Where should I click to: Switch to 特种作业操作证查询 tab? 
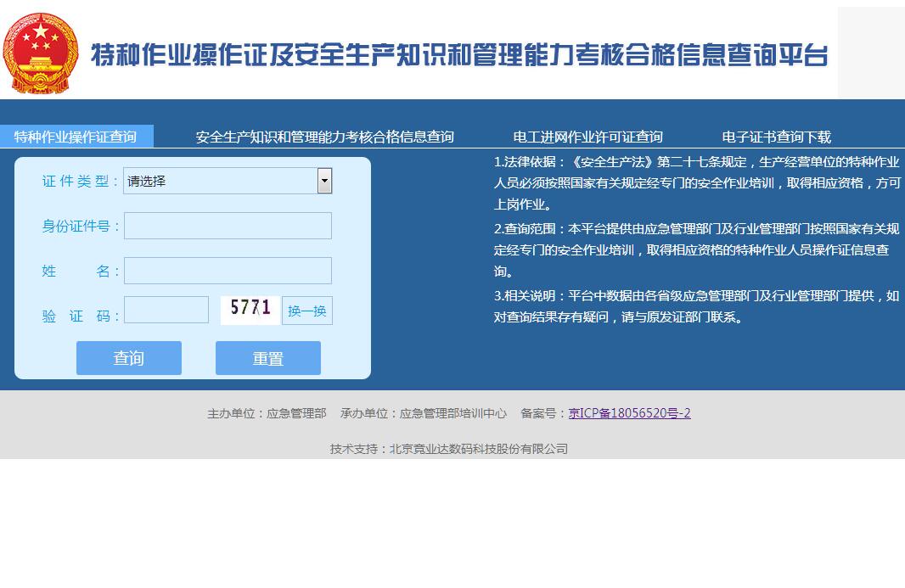(x=76, y=137)
